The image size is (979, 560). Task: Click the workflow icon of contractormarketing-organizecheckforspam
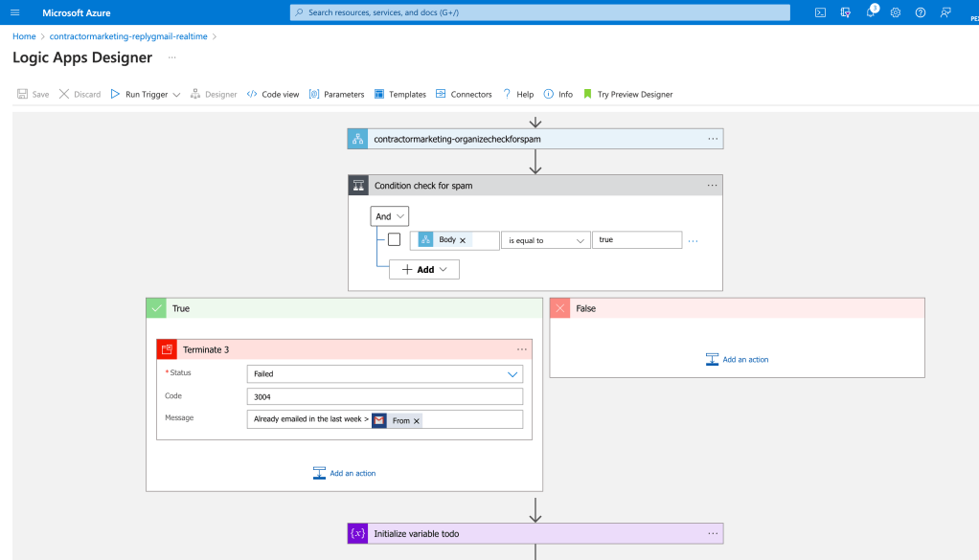click(x=357, y=139)
